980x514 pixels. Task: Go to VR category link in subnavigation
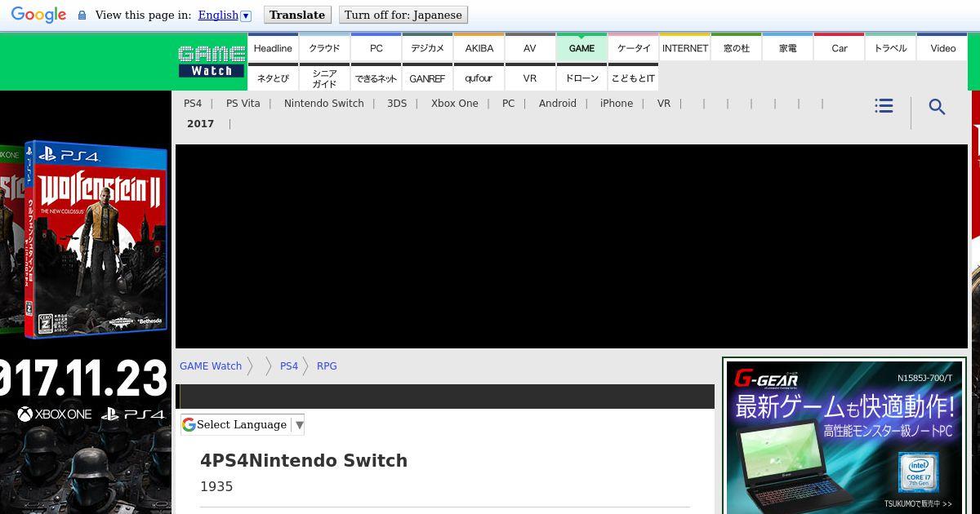pyautogui.click(x=664, y=104)
